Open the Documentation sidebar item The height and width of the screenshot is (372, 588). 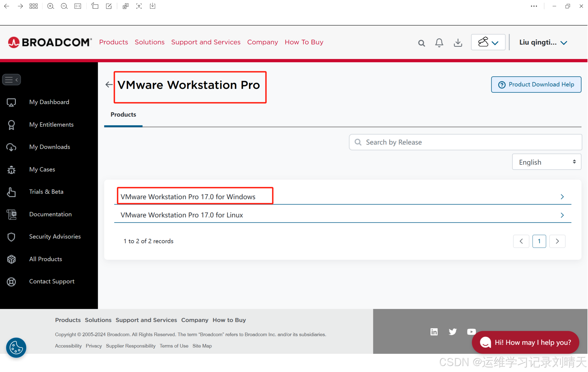click(x=50, y=214)
